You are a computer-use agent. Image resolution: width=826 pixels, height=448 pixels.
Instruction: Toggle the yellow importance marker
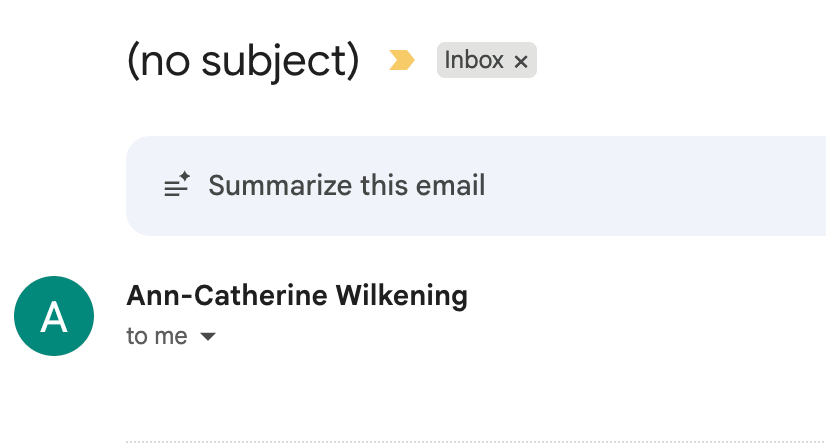click(x=402, y=62)
